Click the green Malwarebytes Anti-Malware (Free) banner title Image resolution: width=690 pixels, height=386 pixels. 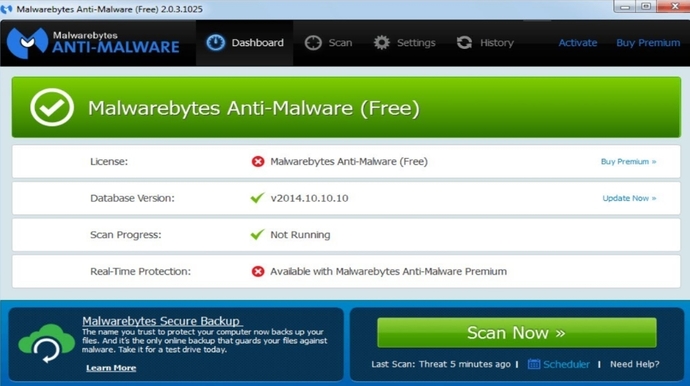tap(254, 108)
